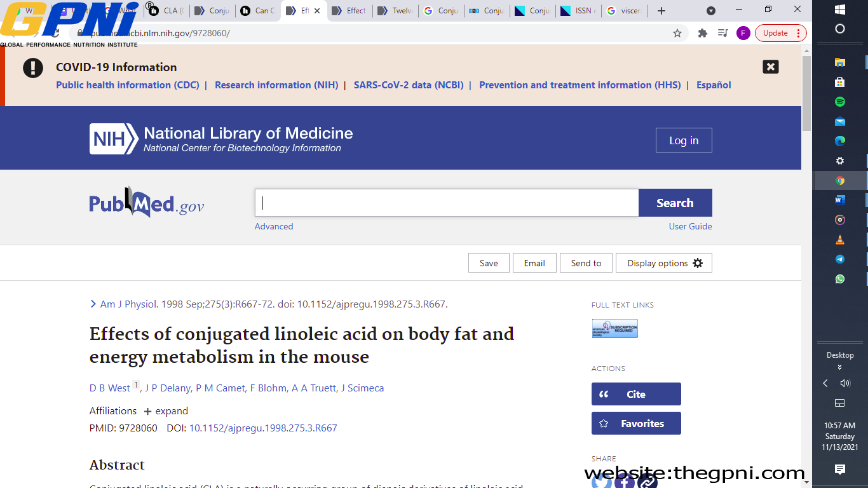Viewport: 868px width, 488px height.
Task: Open the Chrome extensions puzzle icon
Action: pos(702,33)
